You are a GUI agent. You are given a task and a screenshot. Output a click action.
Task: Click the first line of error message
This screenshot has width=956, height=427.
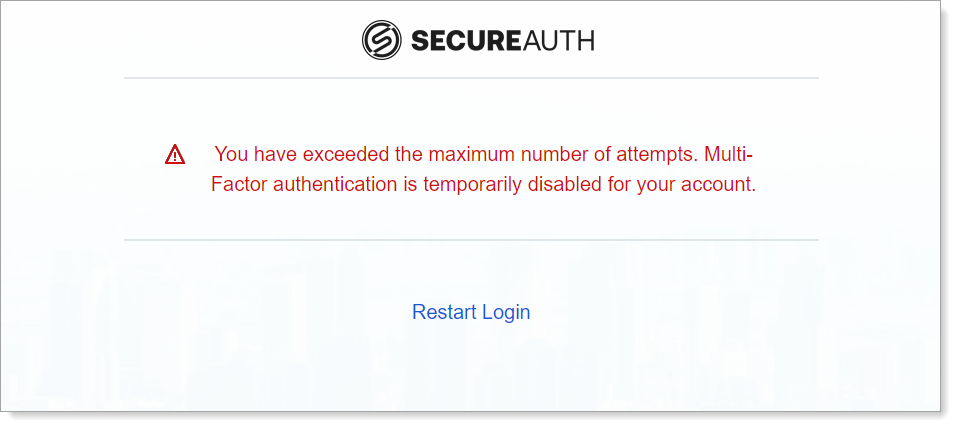(483, 154)
